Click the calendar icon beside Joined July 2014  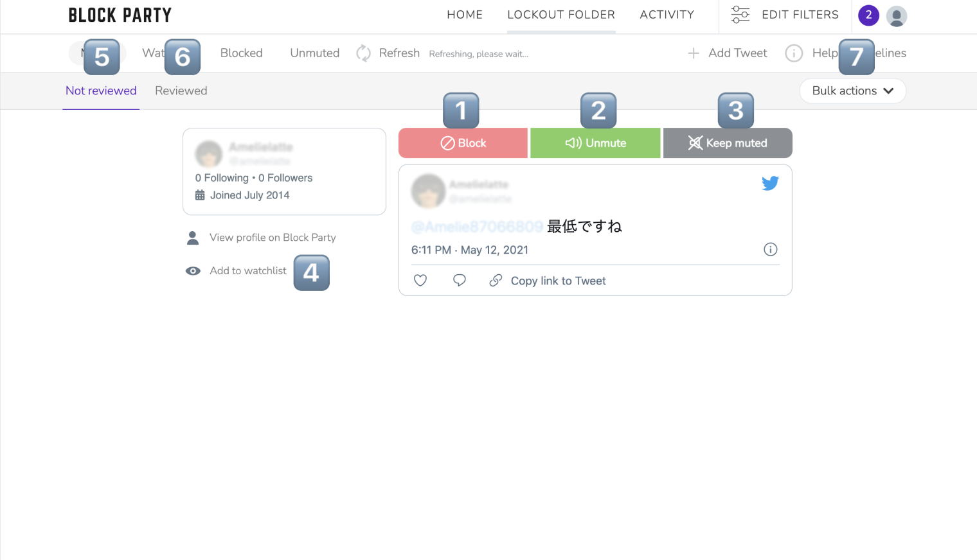tap(200, 195)
